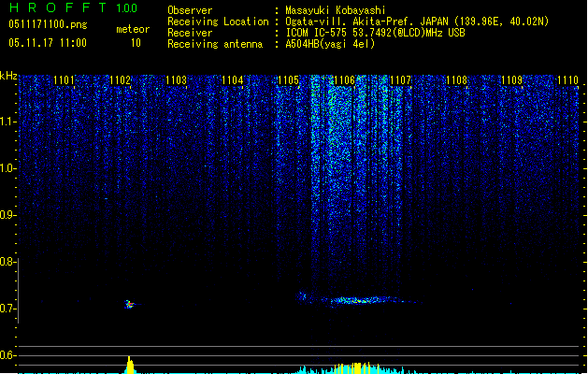Click the 1102 time marker
The height and width of the screenshot is (374, 588).
coord(120,80)
